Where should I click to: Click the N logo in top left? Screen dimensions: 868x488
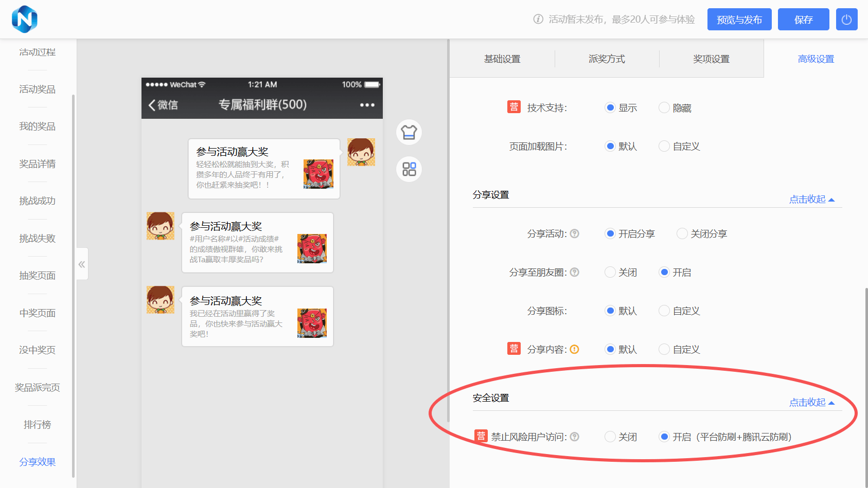24,19
